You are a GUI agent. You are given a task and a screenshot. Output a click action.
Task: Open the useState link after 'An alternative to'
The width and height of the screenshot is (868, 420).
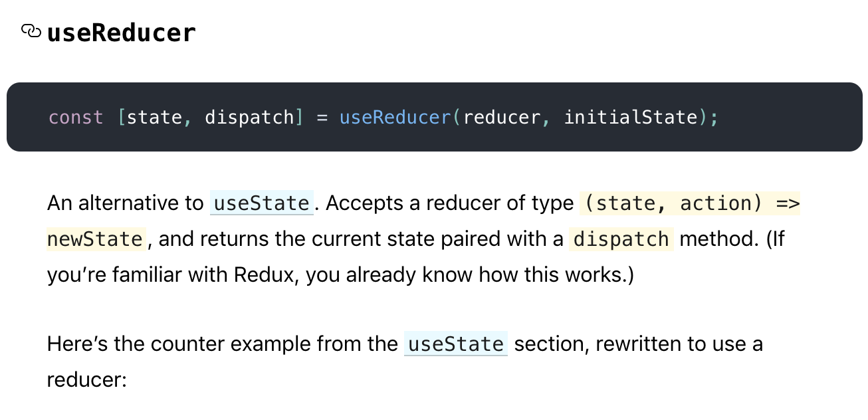pyautogui.click(x=261, y=203)
